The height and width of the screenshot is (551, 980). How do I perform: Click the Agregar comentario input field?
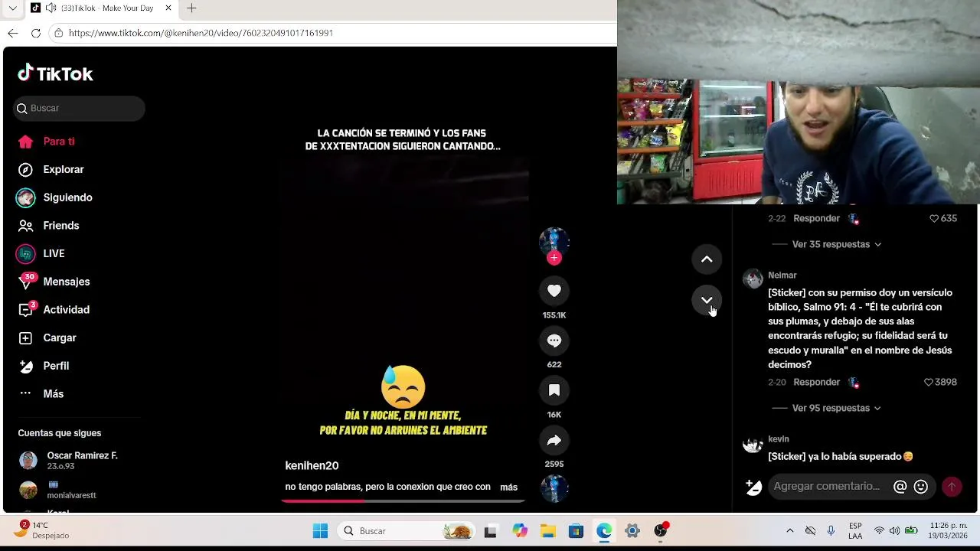(827, 486)
